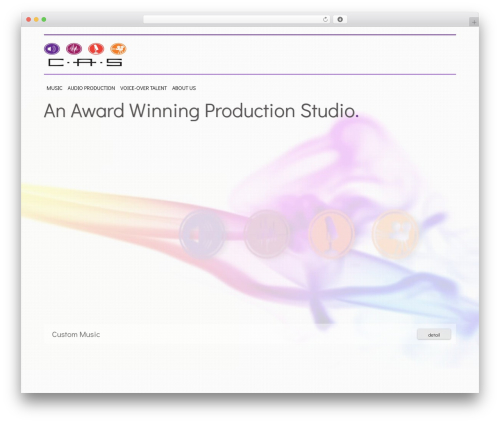Click the magenta waveform logo icon
This screenshot has height=423, width=500.
pyautogui.click(x=74, y=49)
